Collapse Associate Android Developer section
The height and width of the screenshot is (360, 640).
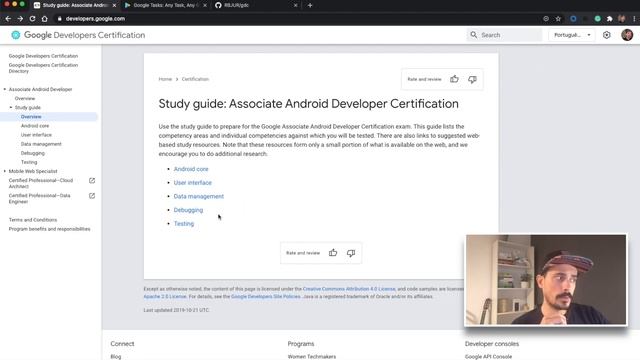[5, 89]
